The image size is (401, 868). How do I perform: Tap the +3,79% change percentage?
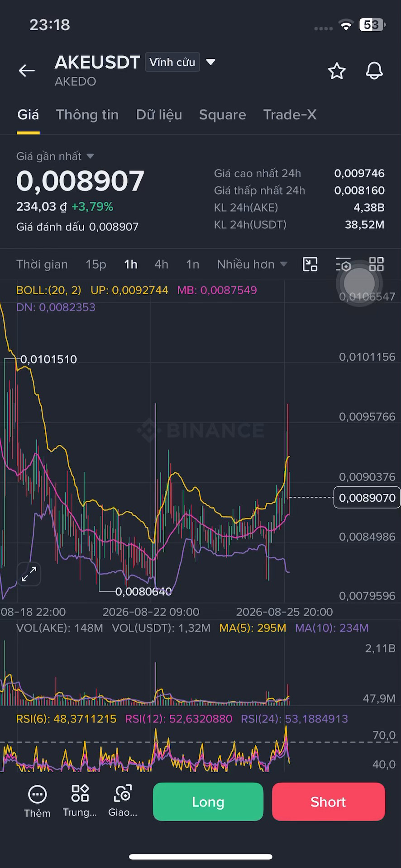92,207
